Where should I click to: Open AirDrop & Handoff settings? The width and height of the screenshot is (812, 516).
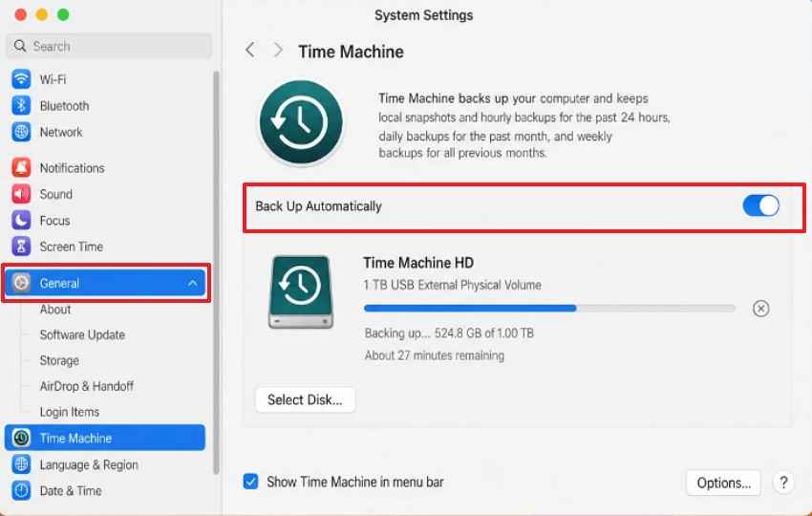click(87, 386)
